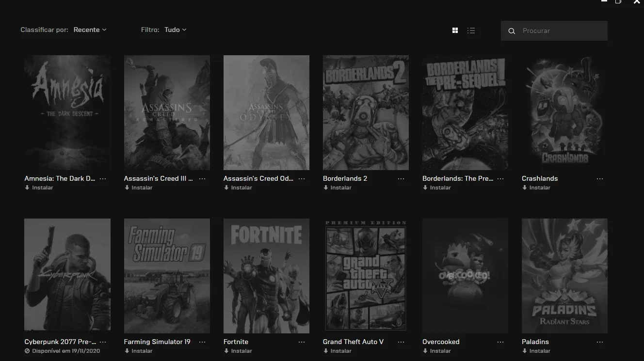644x361 pixels.
Task: Click Instalar under Amnesia: The Dark Descent
Action: pos(39,188)
